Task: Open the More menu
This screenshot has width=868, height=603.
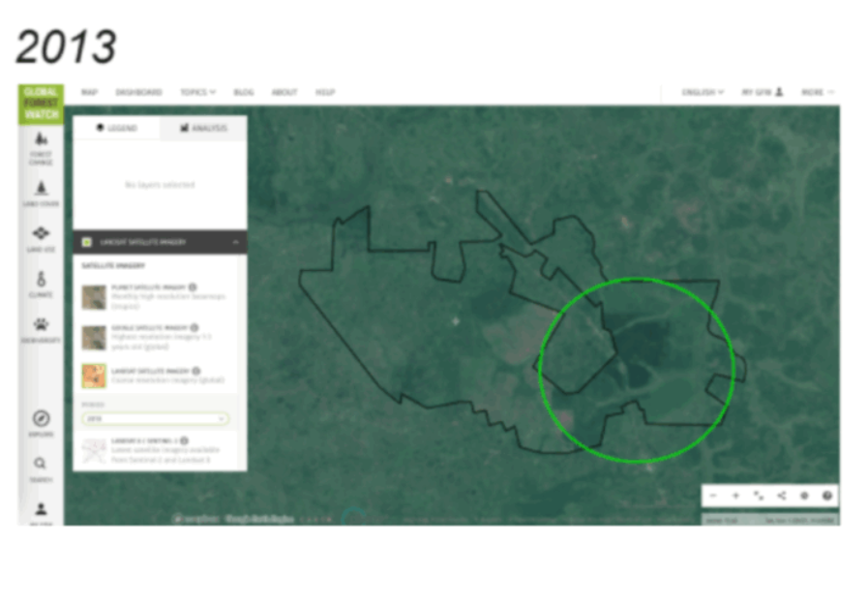Action: click(x=818, y=92)
